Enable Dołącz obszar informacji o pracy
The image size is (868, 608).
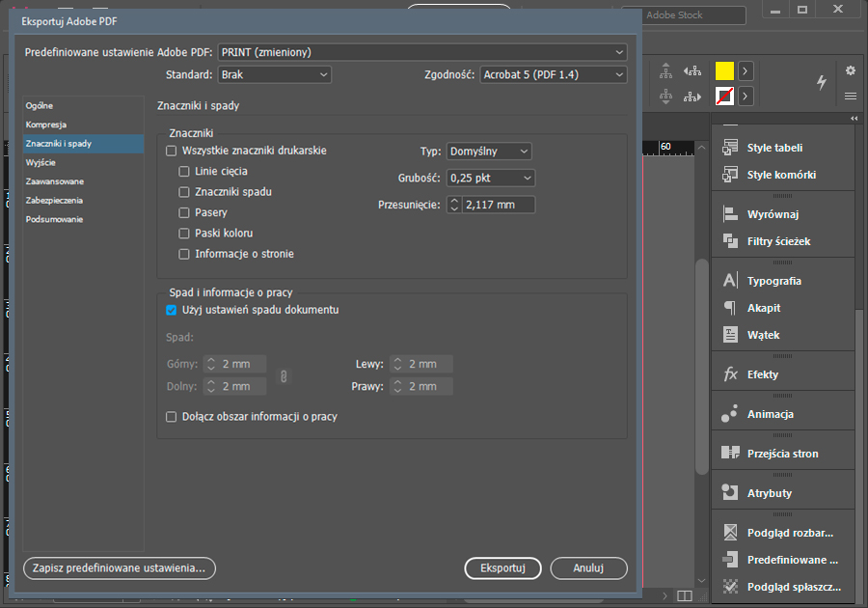pyautogui.click(x=171, y=416)
